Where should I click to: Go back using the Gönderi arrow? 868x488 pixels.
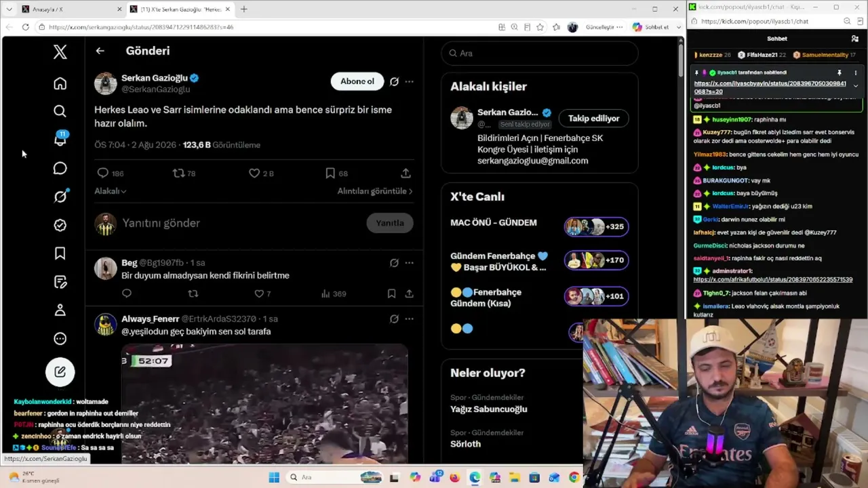tap(100, 51)
